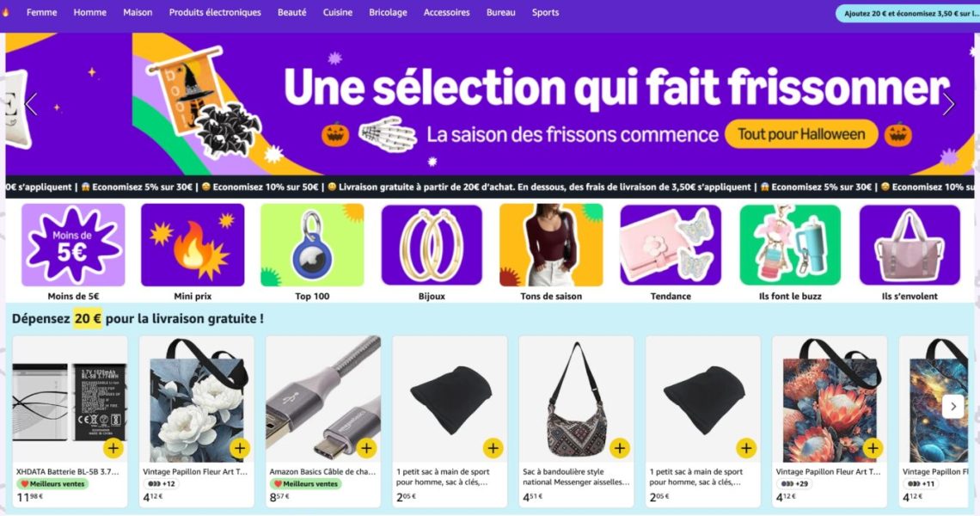This screenshot has height=516, width=980.
Task: Open the Vintage Papillon +29 color variants
Action: click(793, 483)
